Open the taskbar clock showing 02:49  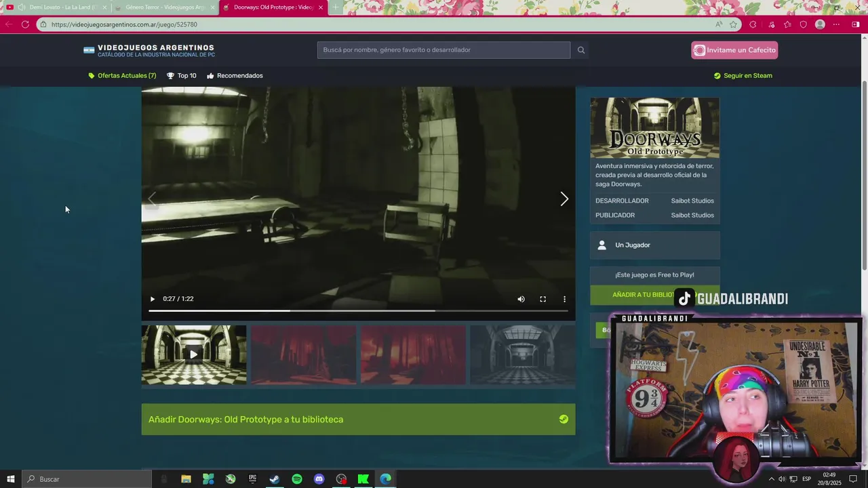(x=830, y=479)
